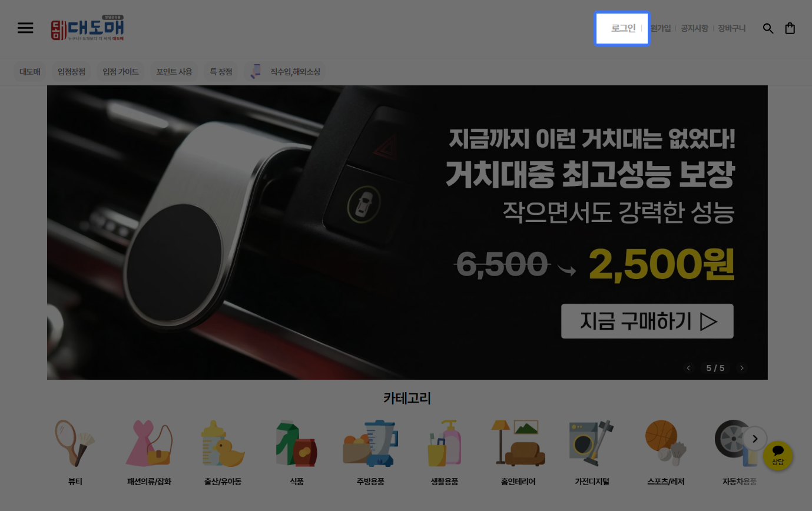
Task: Open the shopping bag icon
Action: point(790,28)
